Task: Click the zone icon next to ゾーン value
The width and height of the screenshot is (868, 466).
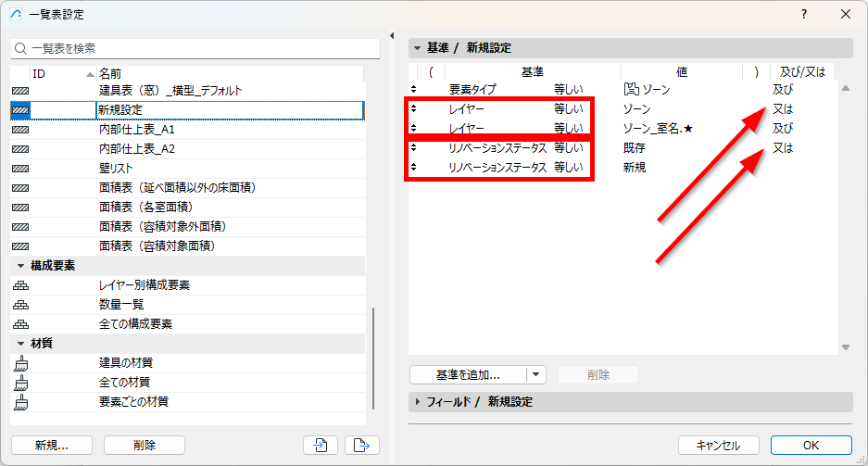Action: point(631,89)
